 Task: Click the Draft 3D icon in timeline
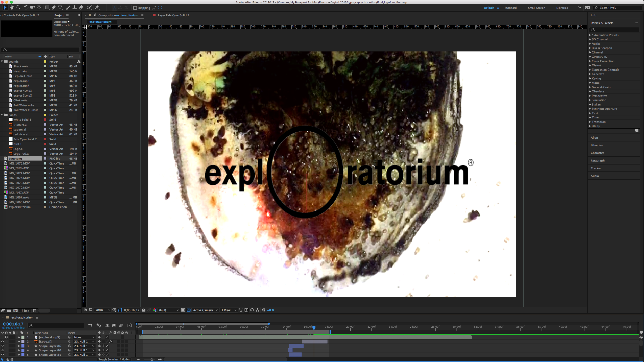99,325
